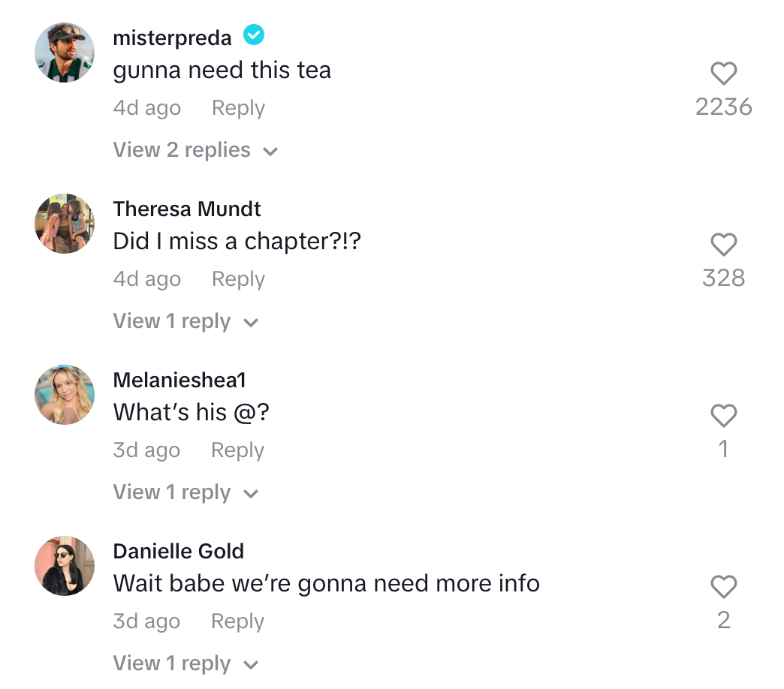Open Melanieshea1's profile avatar
This screenshot has width=784, height=689.
point(65,395)
